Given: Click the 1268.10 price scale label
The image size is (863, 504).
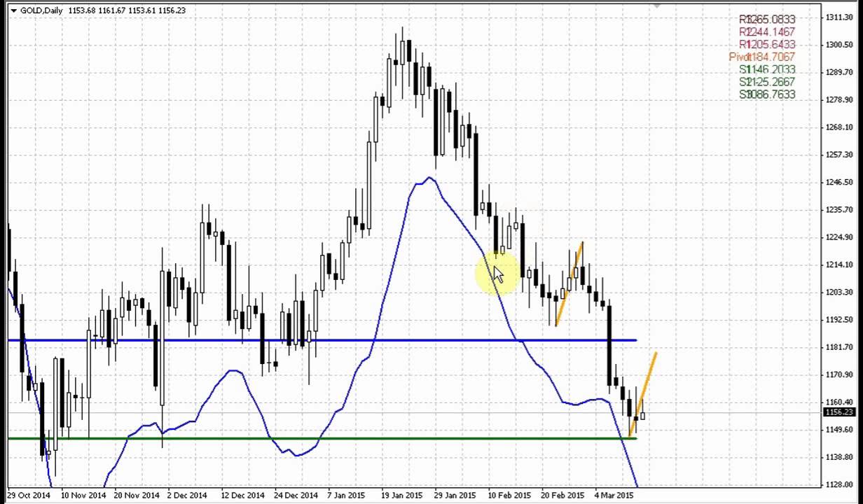Looking at the screenshot, I should click(839, 127).
